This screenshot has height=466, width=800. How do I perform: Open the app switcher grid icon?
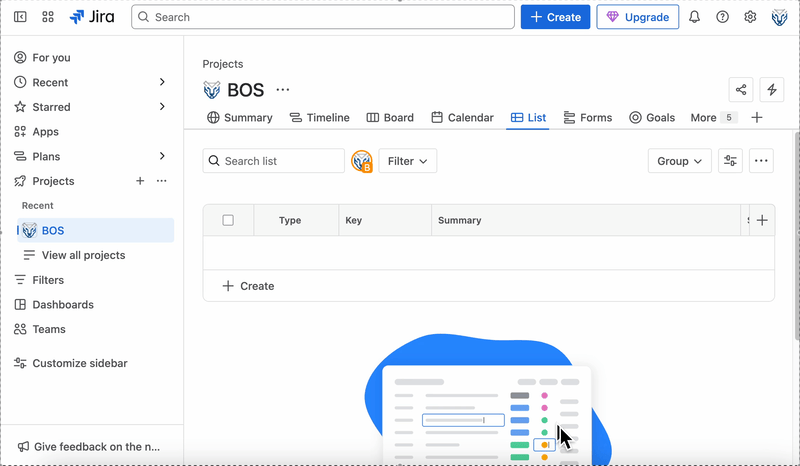[x=48, y=17]
